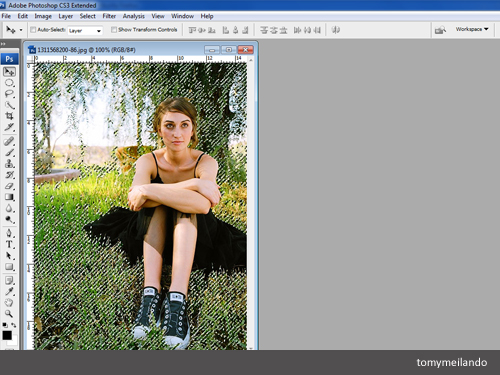Screen dimensions: 500x375
Task: Collapse the toolbox using the double-arrow
Action: click(x=3, y=44)
